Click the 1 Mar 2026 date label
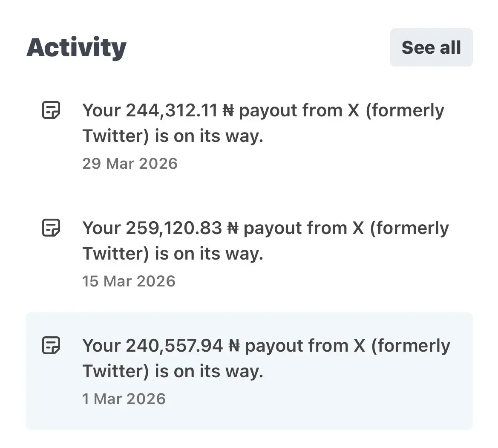Screen dimensions: 498x448 (124, 399)
